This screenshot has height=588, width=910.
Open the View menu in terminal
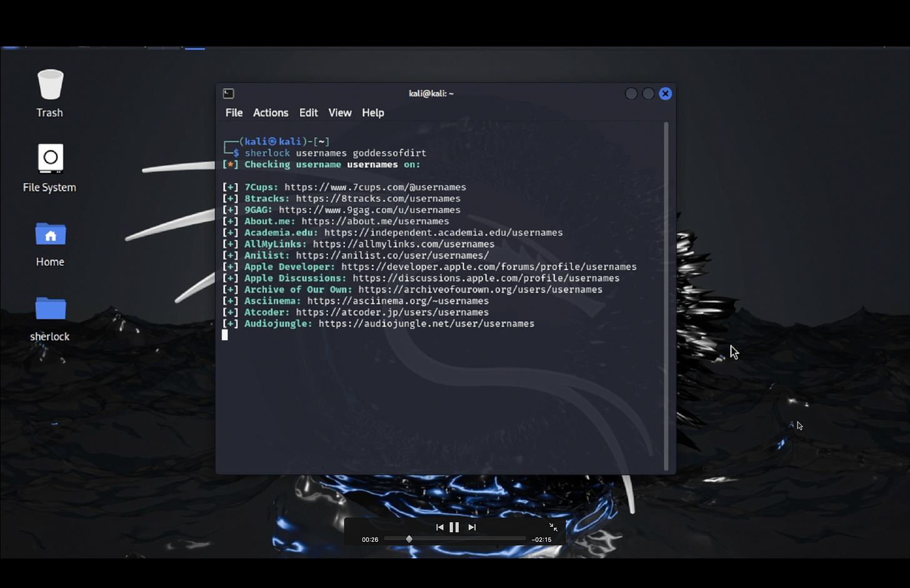pos(340,113)
